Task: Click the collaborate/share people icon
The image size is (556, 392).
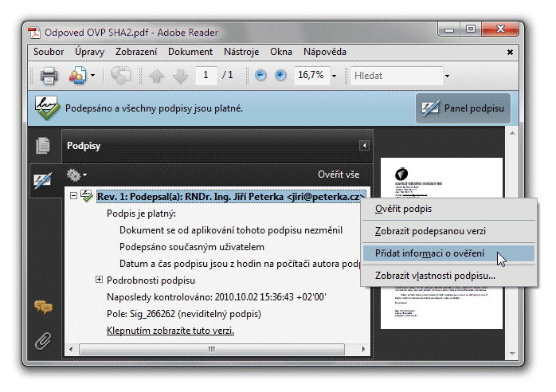Action: [x=78, y=75]
